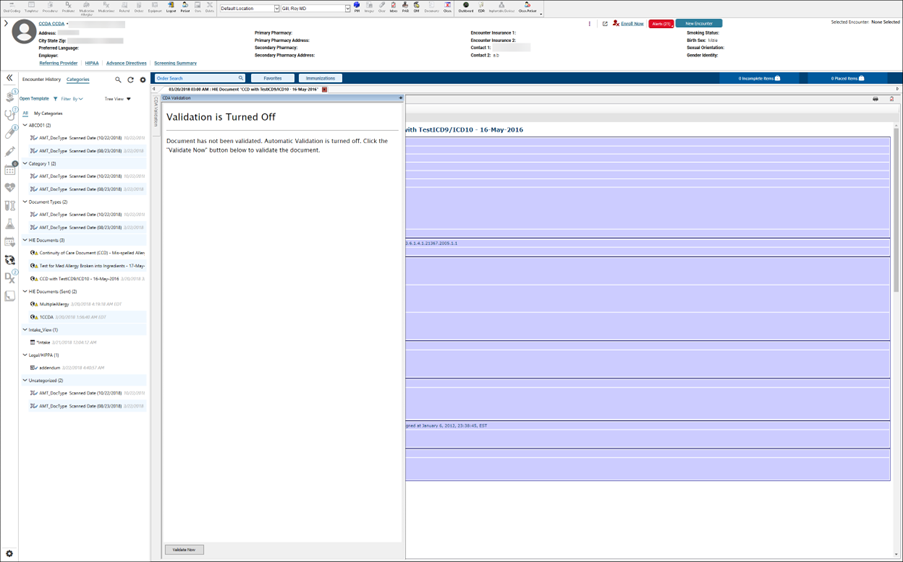Click the filter funnel icon

click(x=55, y=99)
